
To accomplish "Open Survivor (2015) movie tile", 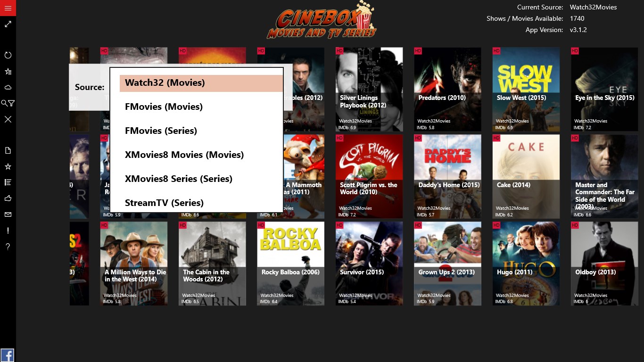I will click(x=369, y=263).
